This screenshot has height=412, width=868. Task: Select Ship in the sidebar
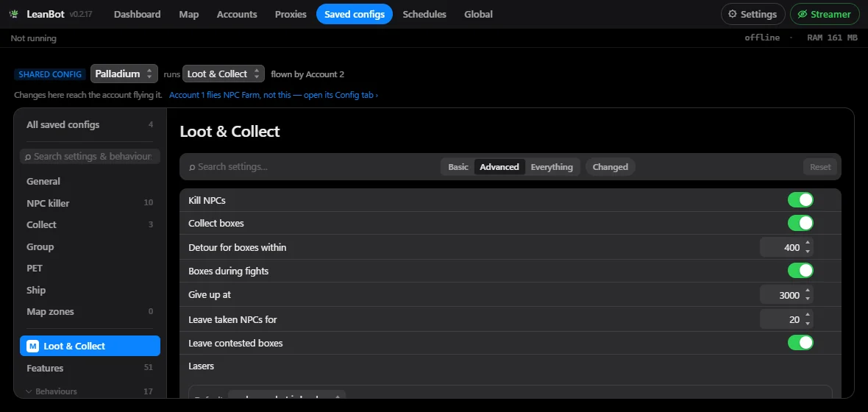[90, 290]
